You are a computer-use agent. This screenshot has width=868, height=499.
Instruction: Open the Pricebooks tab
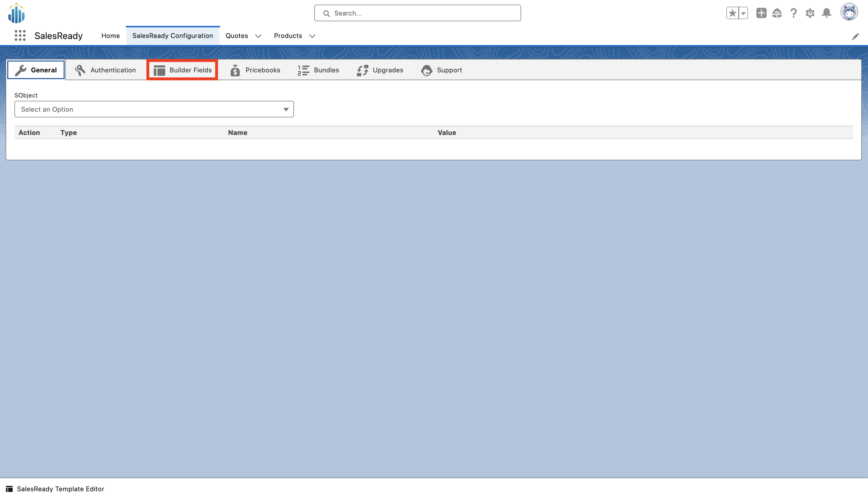click(x=255, y=70)
